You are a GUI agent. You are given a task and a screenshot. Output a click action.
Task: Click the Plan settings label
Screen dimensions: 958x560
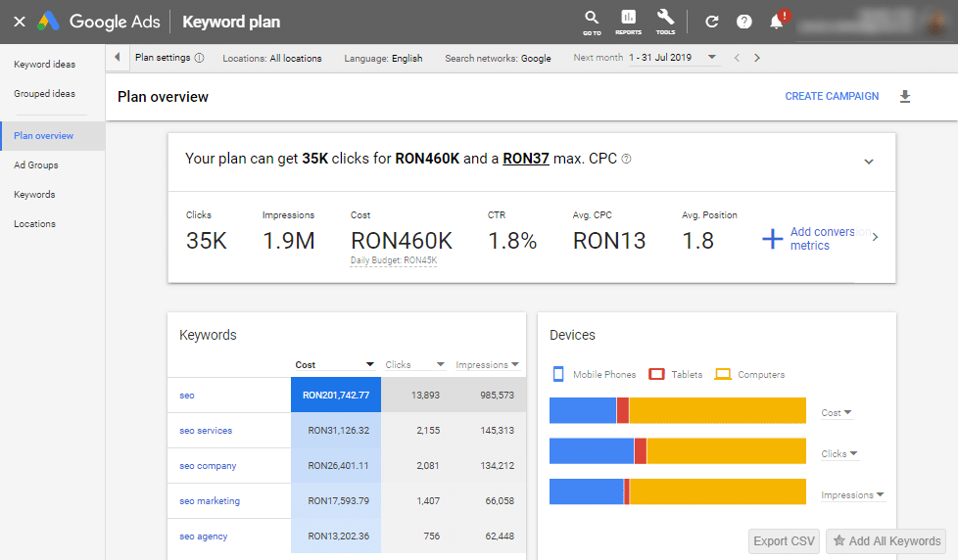click(163, 58)
